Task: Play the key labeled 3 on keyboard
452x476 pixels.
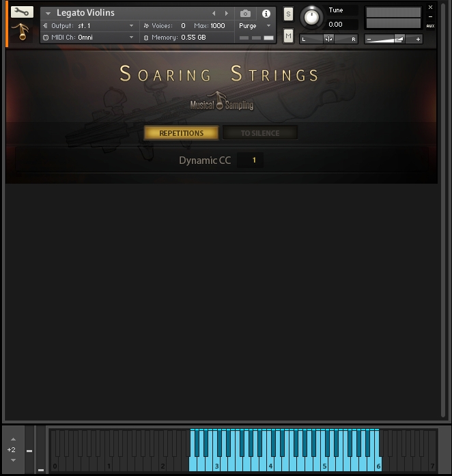Action: point(216,466)
